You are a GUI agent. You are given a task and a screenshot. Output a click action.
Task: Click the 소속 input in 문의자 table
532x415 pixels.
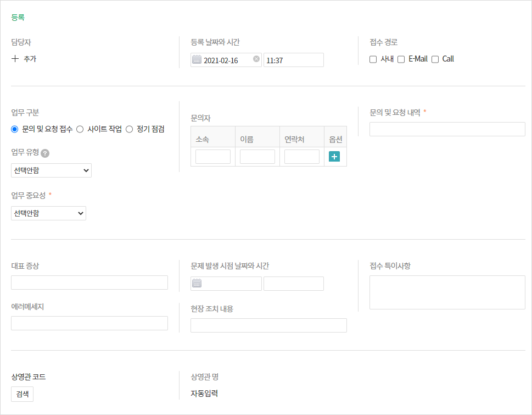pos(213,157)
